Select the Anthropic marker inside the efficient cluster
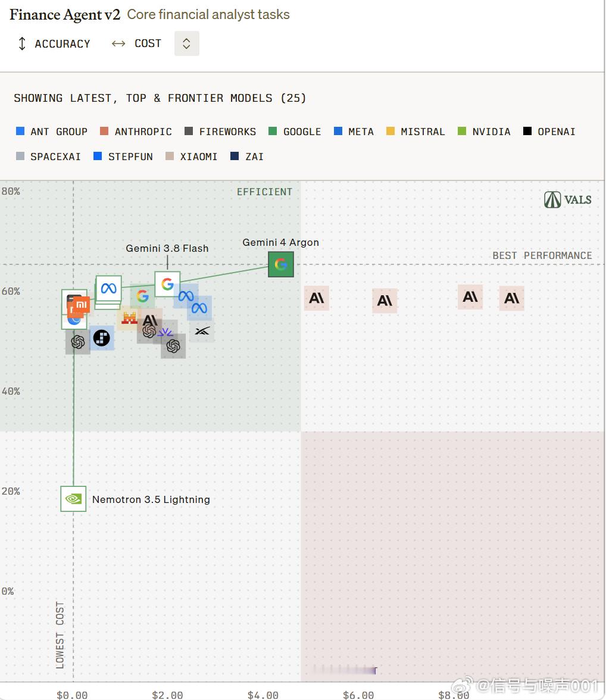The image size is (606, 700). [x=150, y=320]
